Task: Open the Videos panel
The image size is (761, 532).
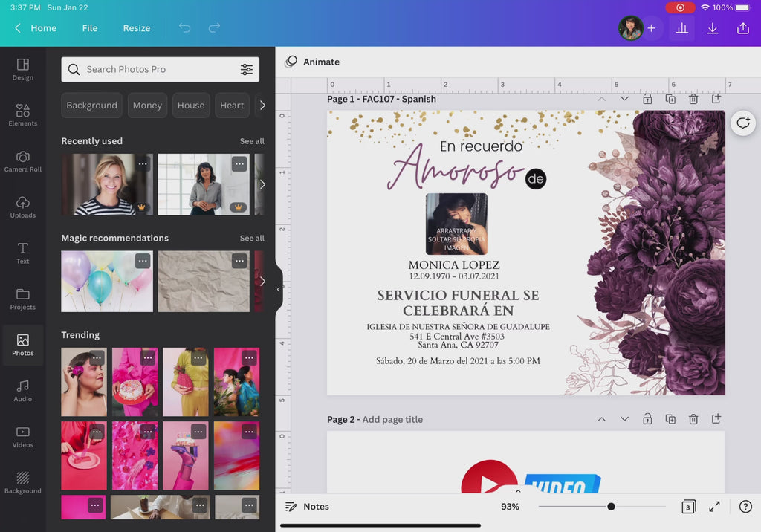Action: click(23, 438)
